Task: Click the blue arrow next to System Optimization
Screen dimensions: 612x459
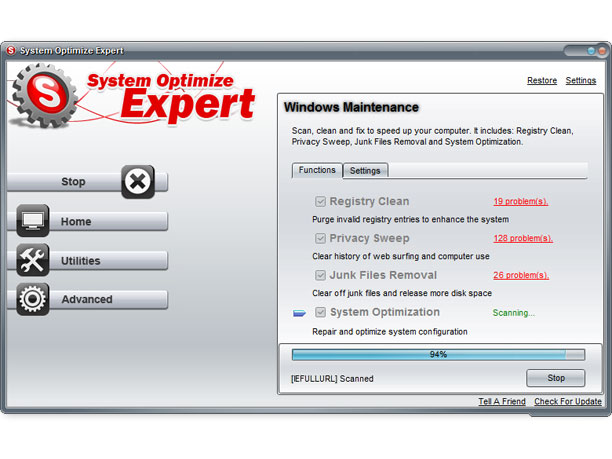Action: tap(299, 313)
